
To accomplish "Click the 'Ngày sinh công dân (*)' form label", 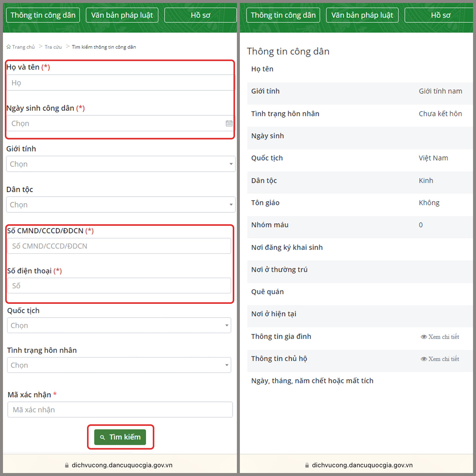I will tap(45, 108).
